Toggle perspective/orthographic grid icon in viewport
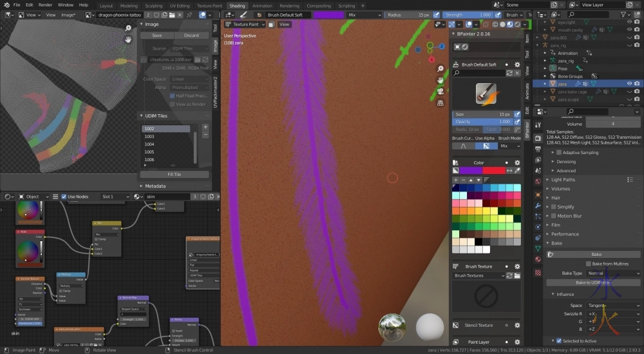 pyautogui.click(x=440, y=101)
